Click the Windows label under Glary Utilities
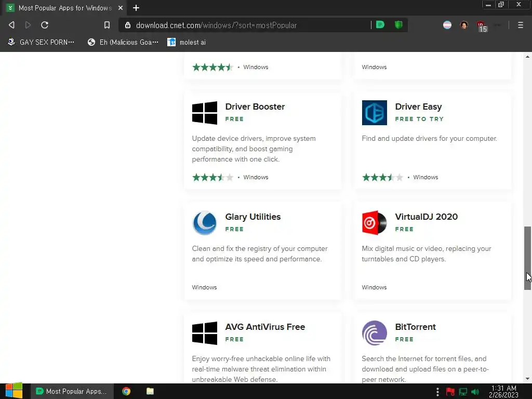This screenshot has width=532, height=399. point(204,287)
